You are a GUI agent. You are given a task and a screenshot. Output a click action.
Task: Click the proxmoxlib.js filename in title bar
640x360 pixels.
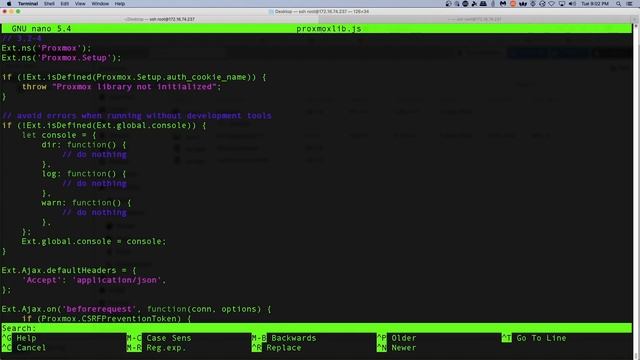[x=329, y=29]
